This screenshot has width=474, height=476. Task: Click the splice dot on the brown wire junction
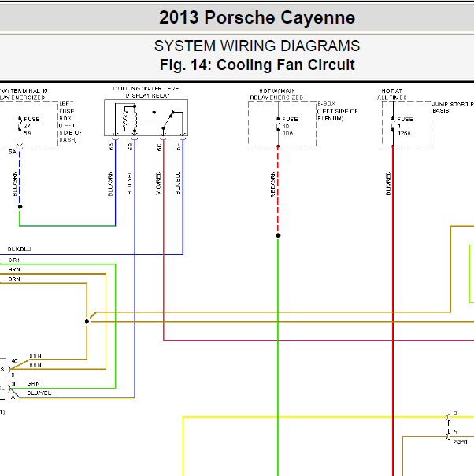87,321
